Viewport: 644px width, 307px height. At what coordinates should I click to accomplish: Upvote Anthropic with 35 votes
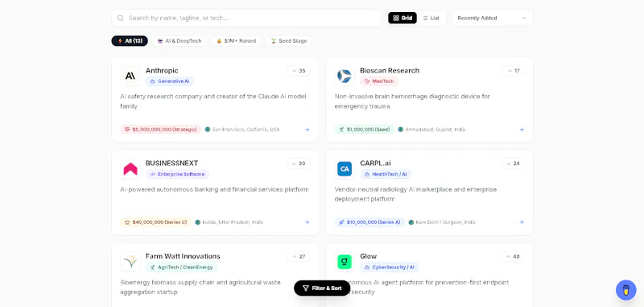point(299,71)
